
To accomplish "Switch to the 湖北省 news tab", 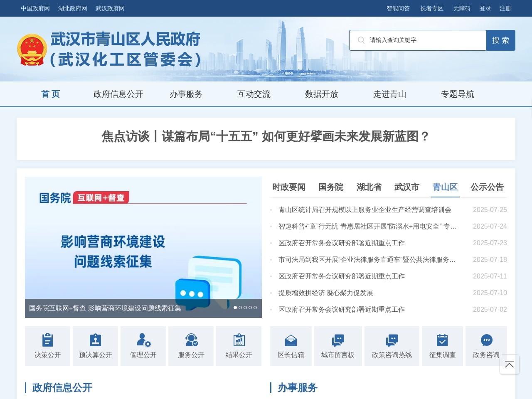I will pos(369,187).
